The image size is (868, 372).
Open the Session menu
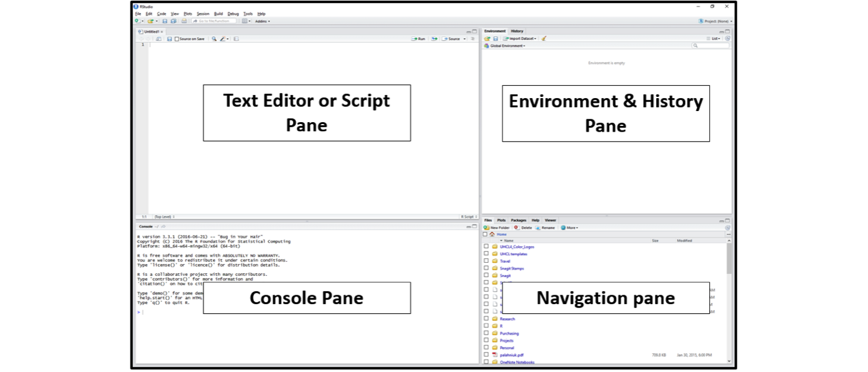(x=203, y=14)
